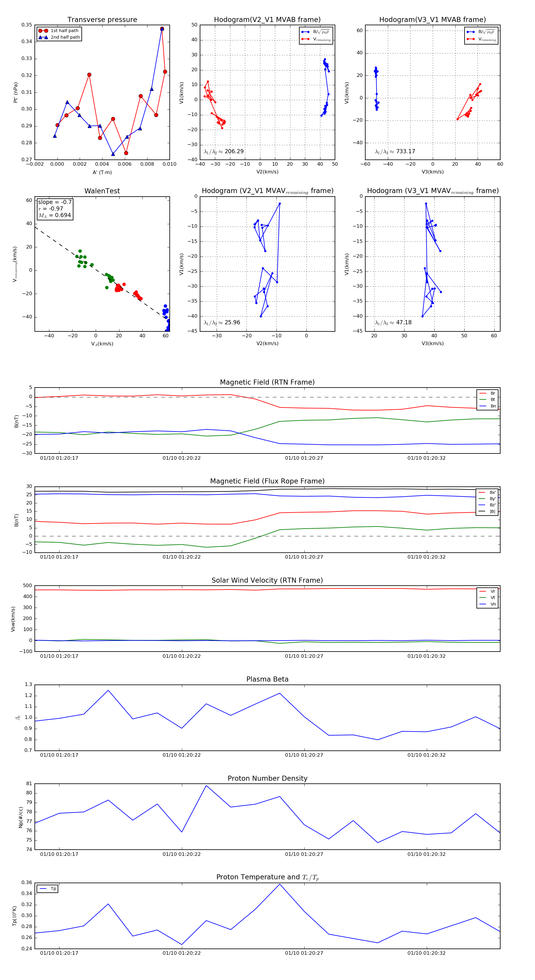Click the 'Magnetic Field (Flux Rope Frame)' title
Screen dimensions: 535x980
(x=267, y=481)
